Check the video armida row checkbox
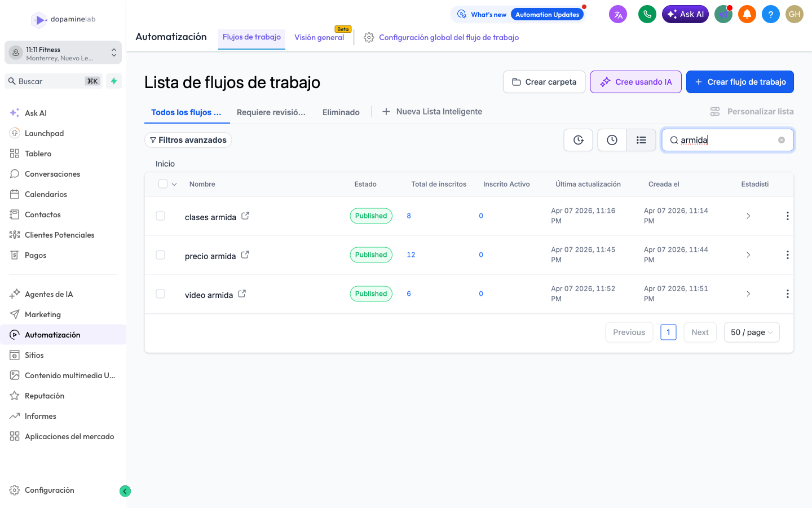The image size is (812, 508). click(x=161, y=294)
